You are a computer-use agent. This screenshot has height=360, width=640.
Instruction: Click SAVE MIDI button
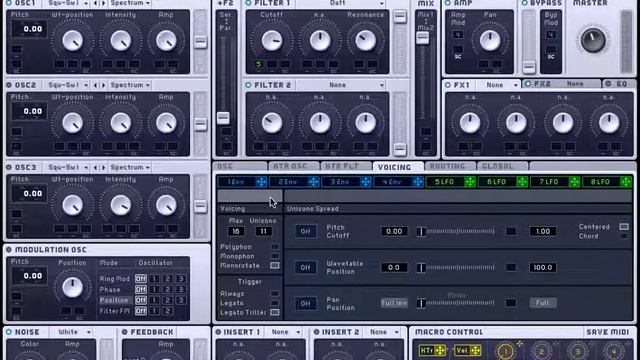coord(607,332)
